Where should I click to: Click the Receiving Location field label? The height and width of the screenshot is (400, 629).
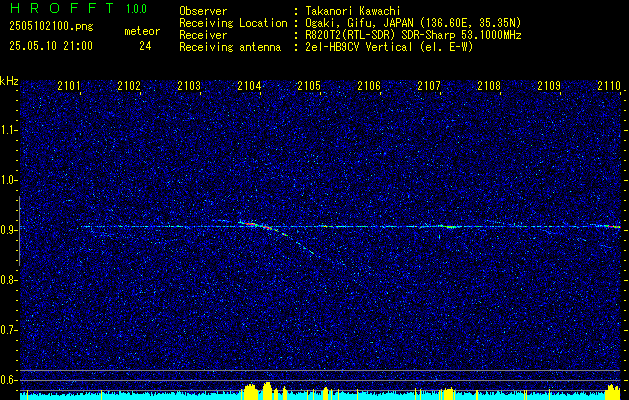point(233,23)
